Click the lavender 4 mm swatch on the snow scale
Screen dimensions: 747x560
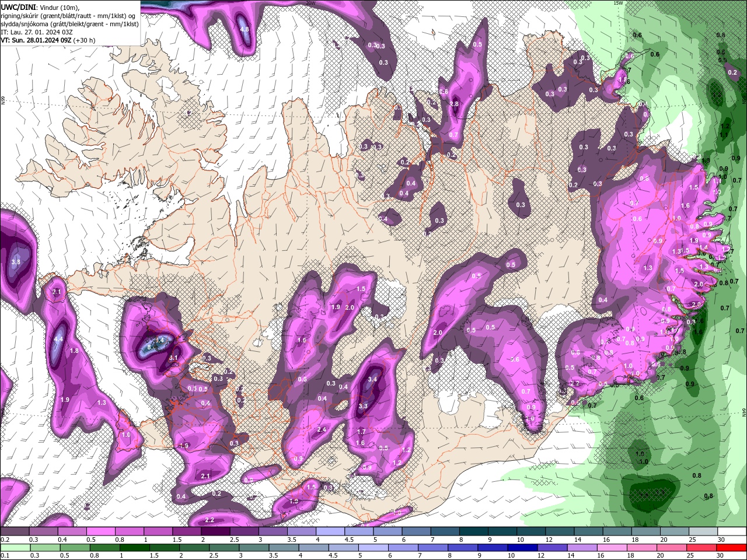click(330, 531)
